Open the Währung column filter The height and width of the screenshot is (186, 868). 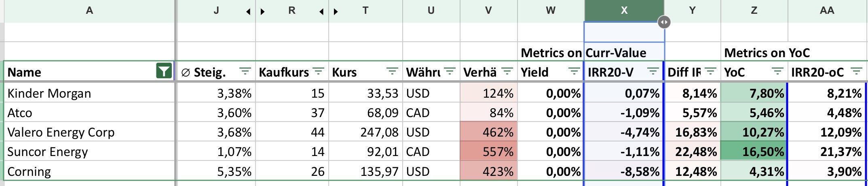449,72
